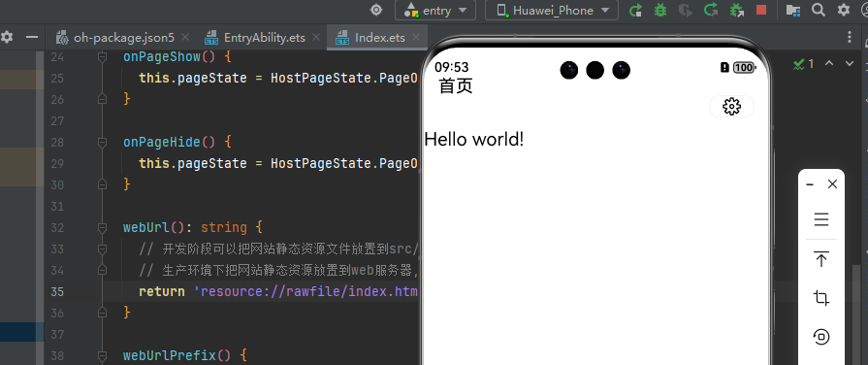Attach debugger to the process
The image size is (868, 365).
[x=736, y=10]
